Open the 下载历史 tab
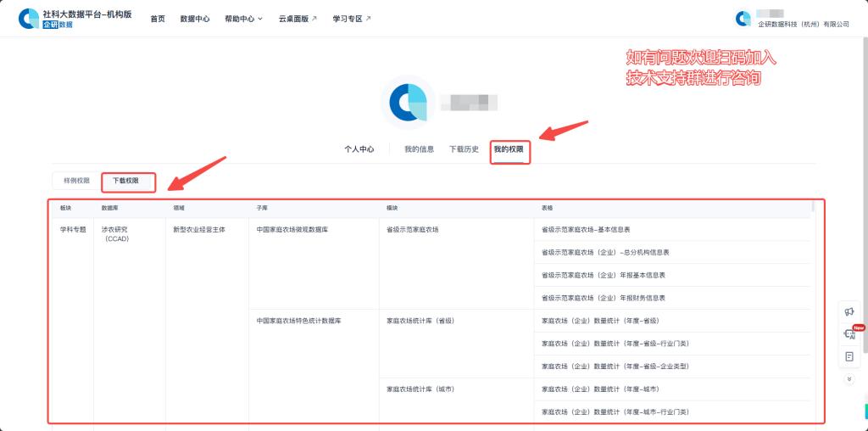Viewport: 868px width, 431px height. click(464, 149)
